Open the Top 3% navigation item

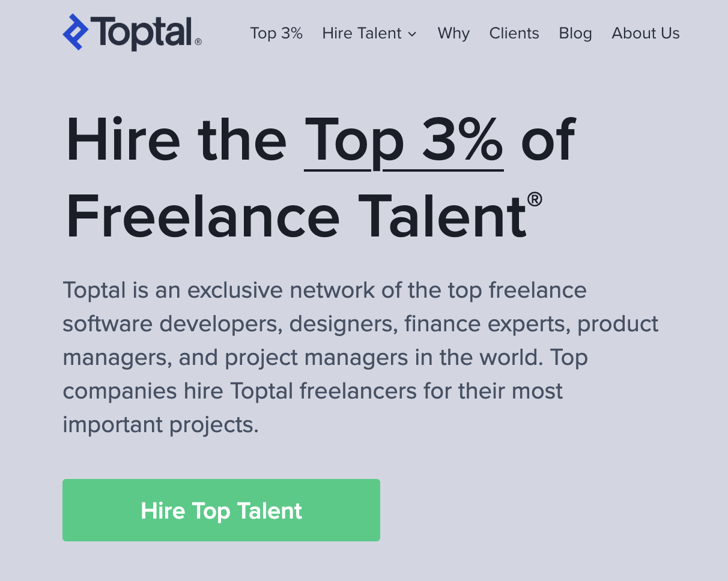point(276,33)
